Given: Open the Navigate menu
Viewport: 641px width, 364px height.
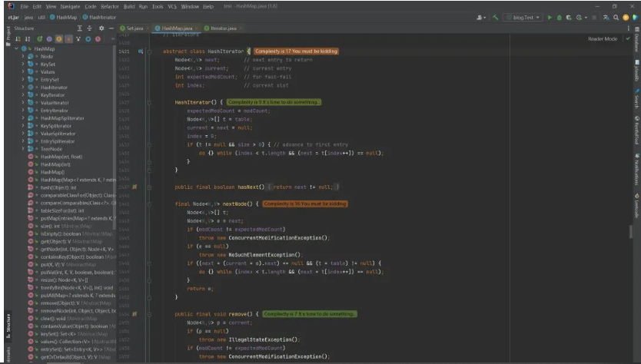Looking at the screenshot, I should pos(70,7).
